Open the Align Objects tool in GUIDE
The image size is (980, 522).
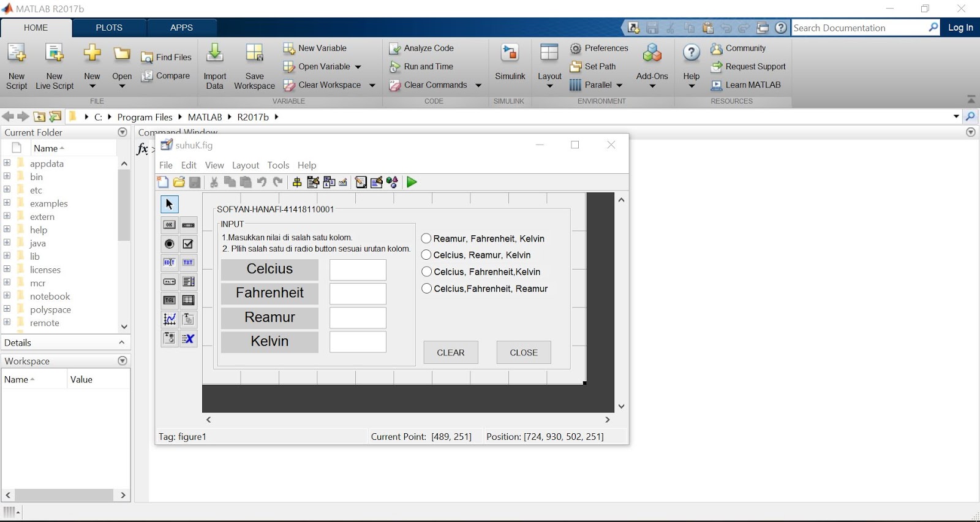pyautogui.click(x=297, y=182)
